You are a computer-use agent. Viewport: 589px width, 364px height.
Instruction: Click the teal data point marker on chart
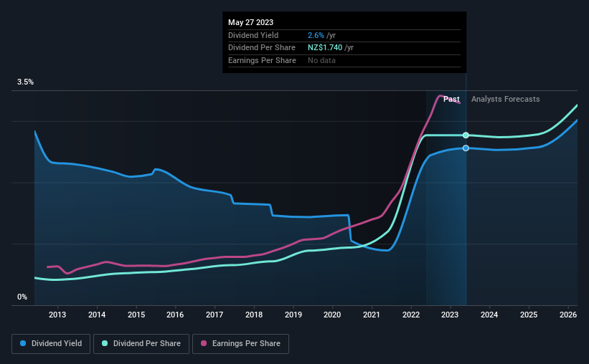[x=466, y=135]
